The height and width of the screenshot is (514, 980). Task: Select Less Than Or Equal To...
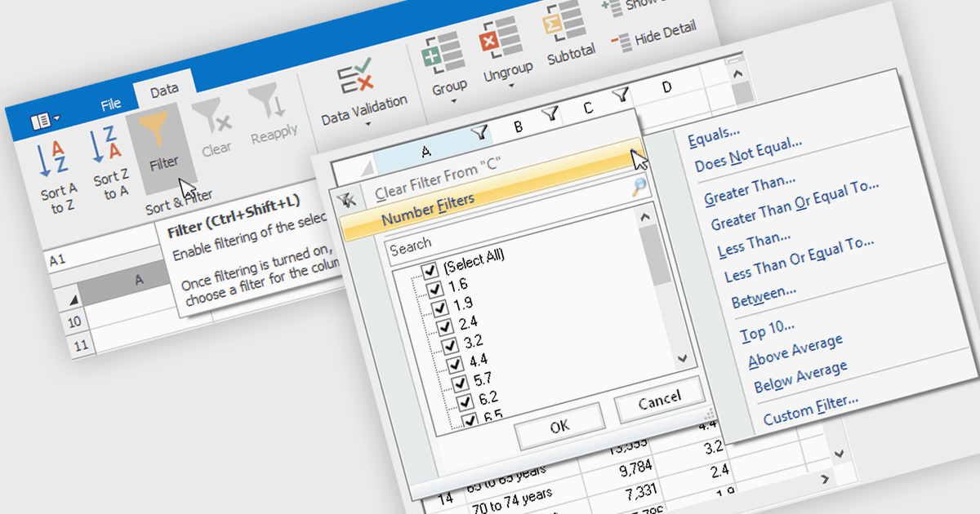(x=799, y=259)
